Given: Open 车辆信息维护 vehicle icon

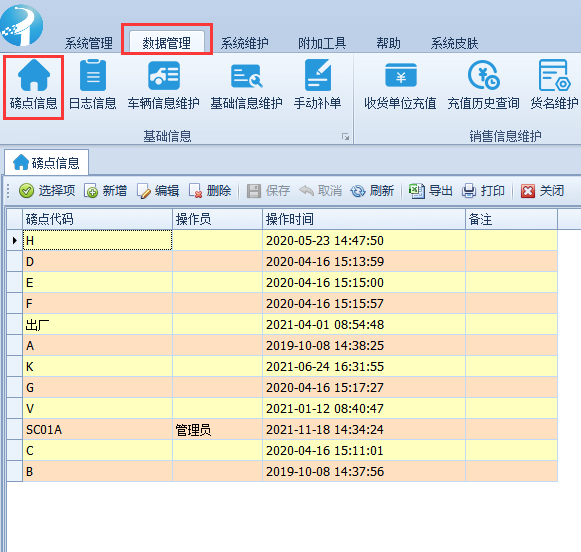Looking at the screenshot, I should pyautogui.click(x=164, y=76).
